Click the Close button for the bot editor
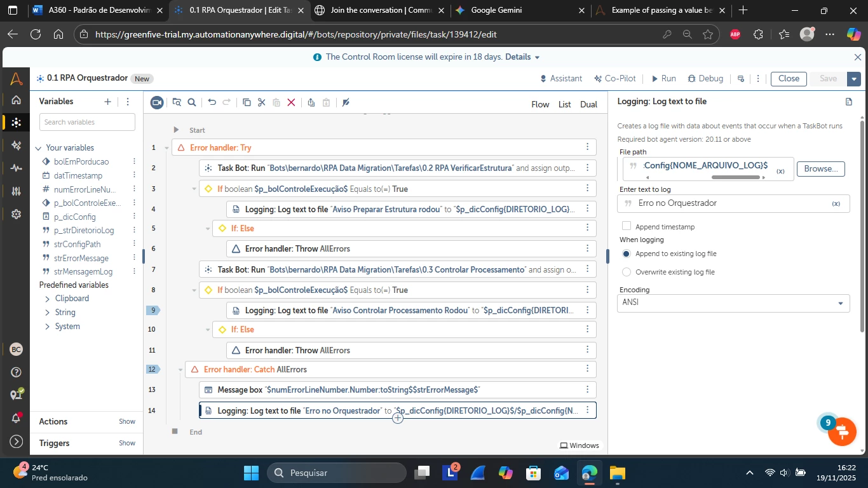This screenshot has width=868, height=488. click(x=789, y=79)
